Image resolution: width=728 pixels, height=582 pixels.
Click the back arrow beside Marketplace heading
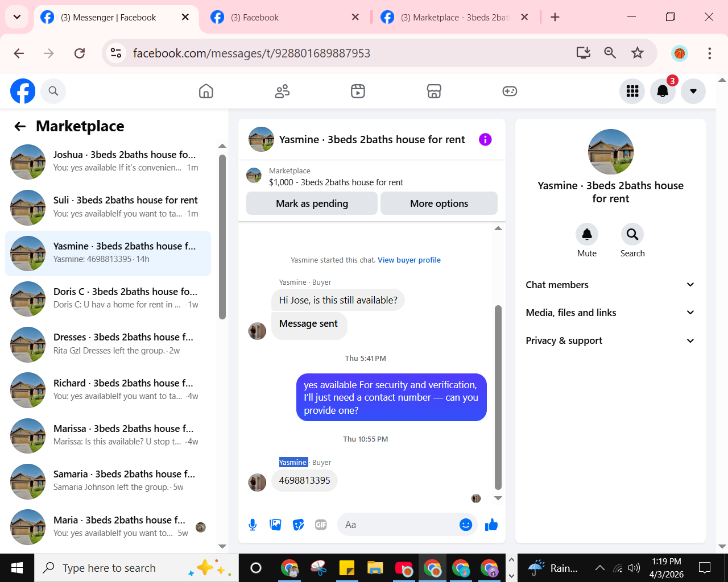pos(20,126)
